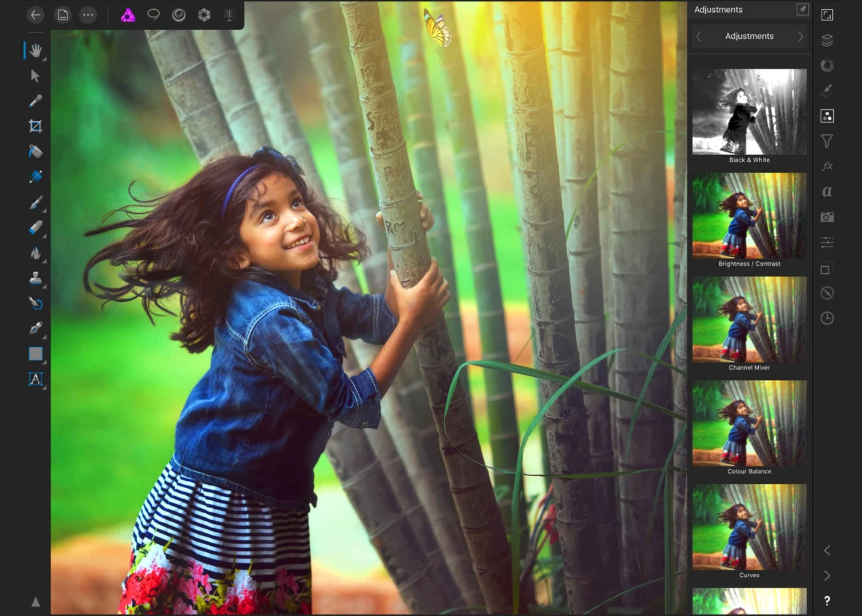Select the Paint Brush tool
The height and width of the screenshot is (616, 862).
click(35, 202)
